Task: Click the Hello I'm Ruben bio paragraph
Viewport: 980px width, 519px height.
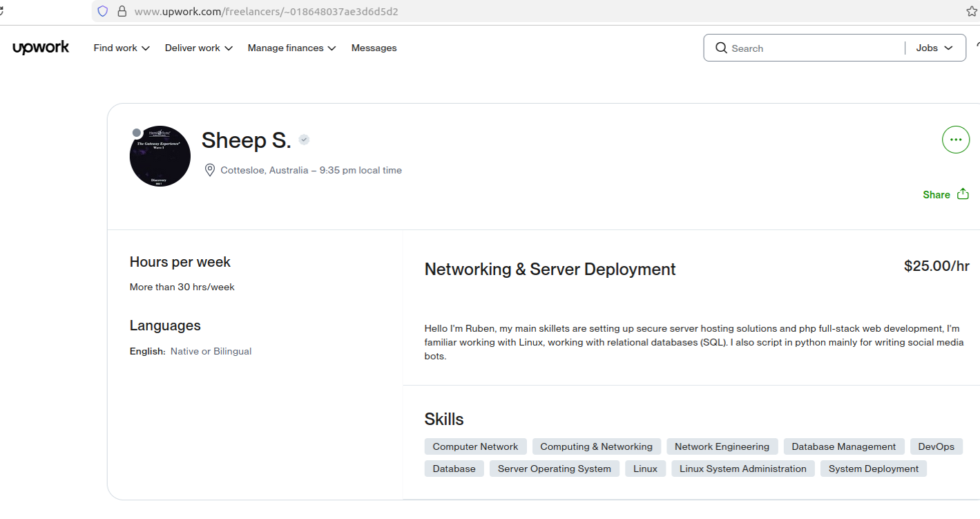Action: (694, 342)
